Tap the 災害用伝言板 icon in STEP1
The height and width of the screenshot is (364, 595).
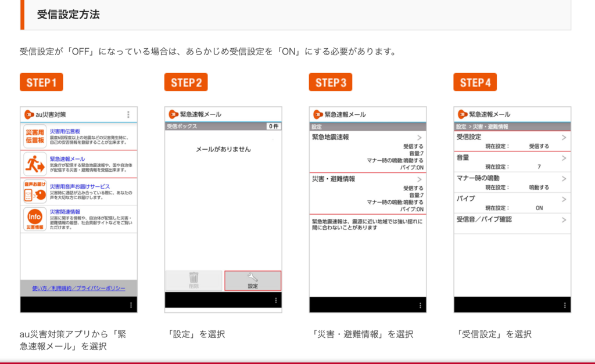35,136
